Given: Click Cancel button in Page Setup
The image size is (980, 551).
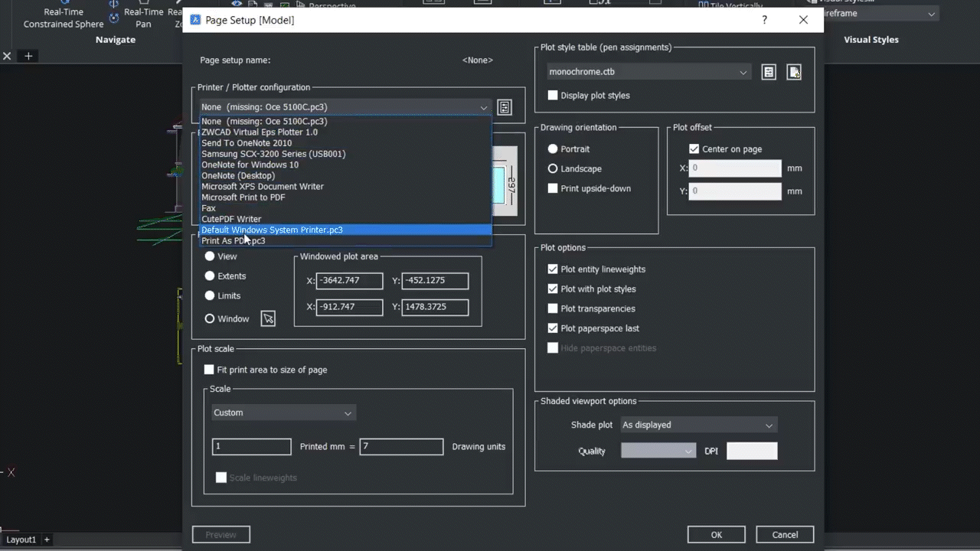Looking at the screenshot, I should point(785,535).
